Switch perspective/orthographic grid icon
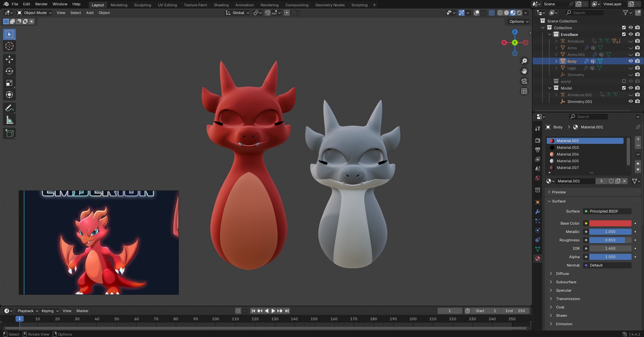644x337 pixels. click(x=524, y=91)
